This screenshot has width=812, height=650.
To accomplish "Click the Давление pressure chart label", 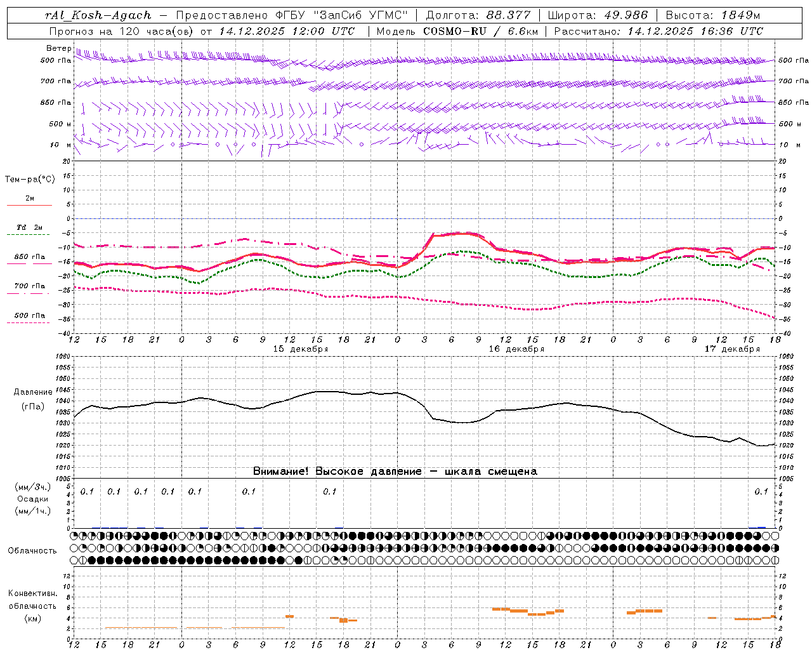I will 32,392.
